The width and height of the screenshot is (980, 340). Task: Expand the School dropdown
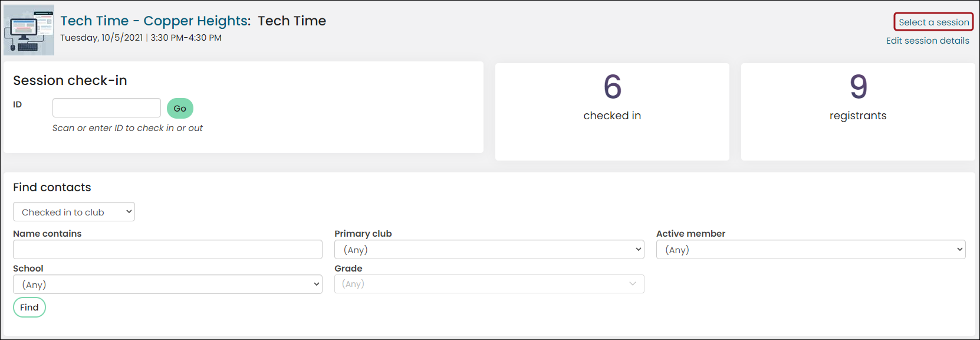[x=167, y=285]
